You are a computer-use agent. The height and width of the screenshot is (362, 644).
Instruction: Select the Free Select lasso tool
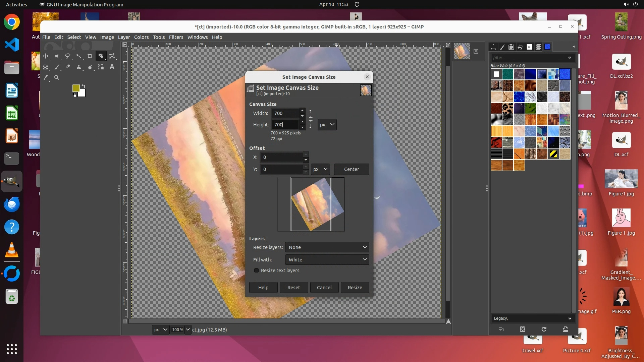point(68,56)
